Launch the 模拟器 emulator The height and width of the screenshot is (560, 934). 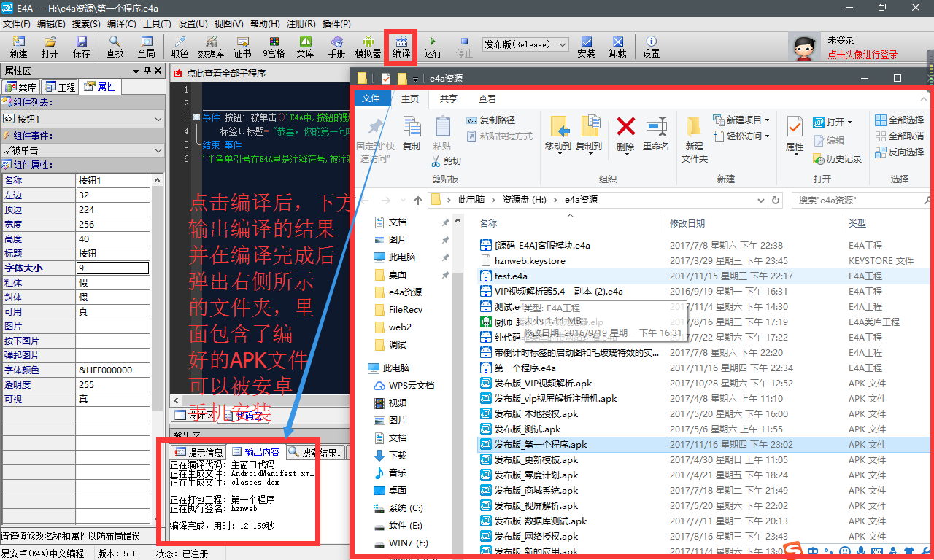click(368, 47)
